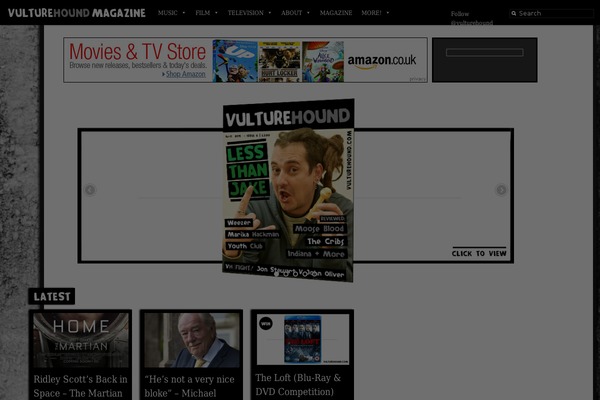Image resolution: width=600 pixels, height=400 pixels.
Task: Open the Hurt Locker cover in ad
Action: coord(279,61)
